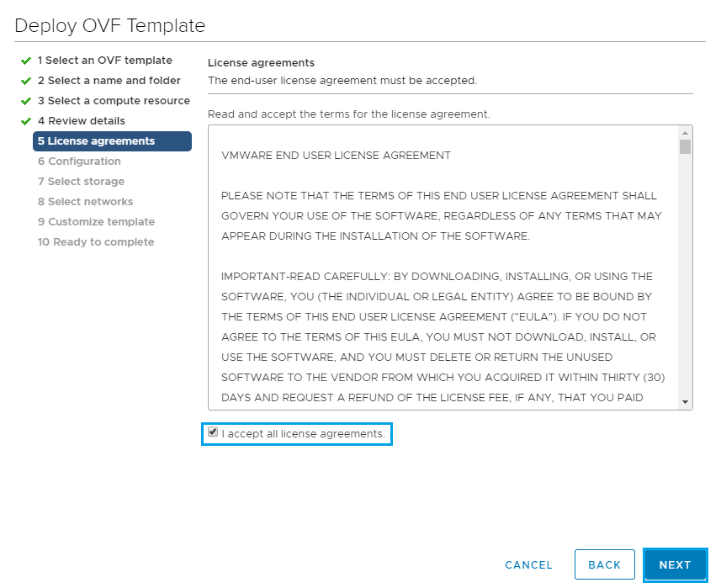
Task: Click green checkmark beside Select an OVF template
Action: point(26,61)
